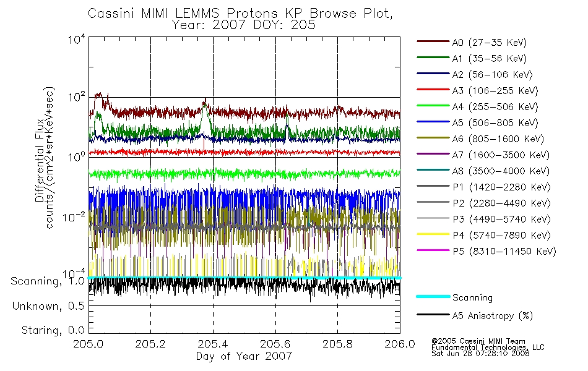Select the P5 (8310-11450 KeV) legend label
Image resolution: width=588 pixels, height=371 pixels.
(x=504, y=252)
